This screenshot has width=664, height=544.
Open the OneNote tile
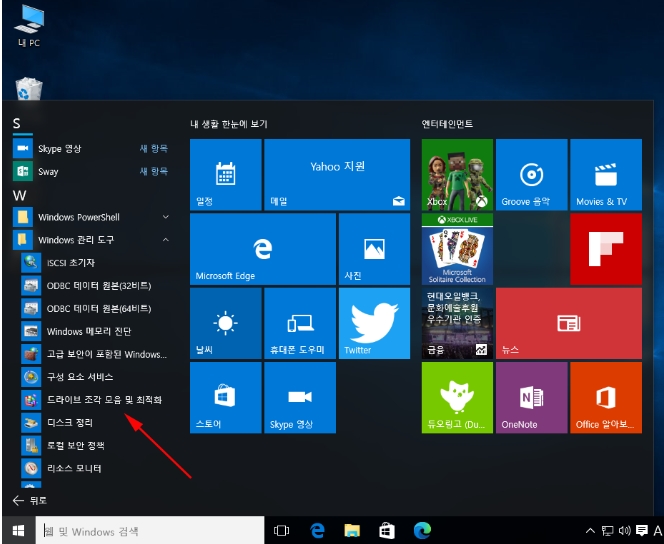coord(531,398)
